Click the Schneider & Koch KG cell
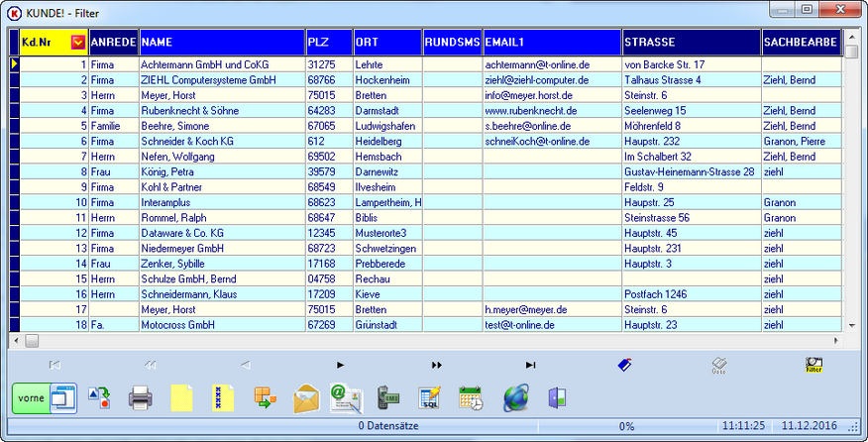The height and width of the screenshot is (442, 868). (222, 142)
